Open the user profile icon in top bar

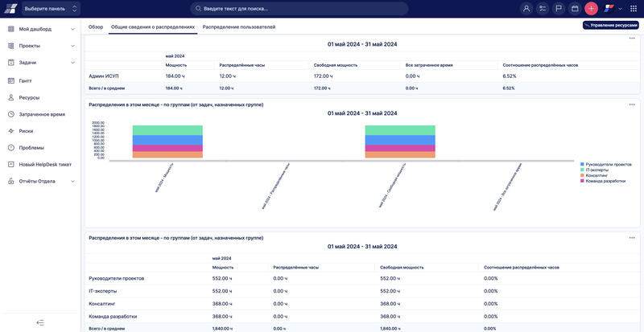tap(526, 9)
